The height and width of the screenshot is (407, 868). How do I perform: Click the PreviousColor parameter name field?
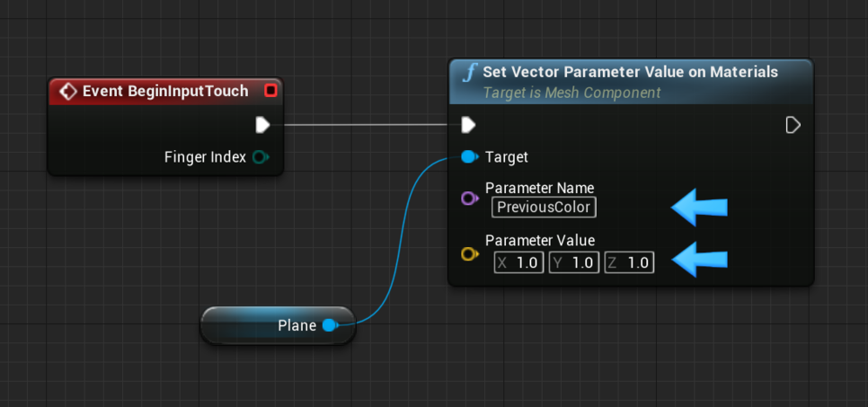[544, 208]
